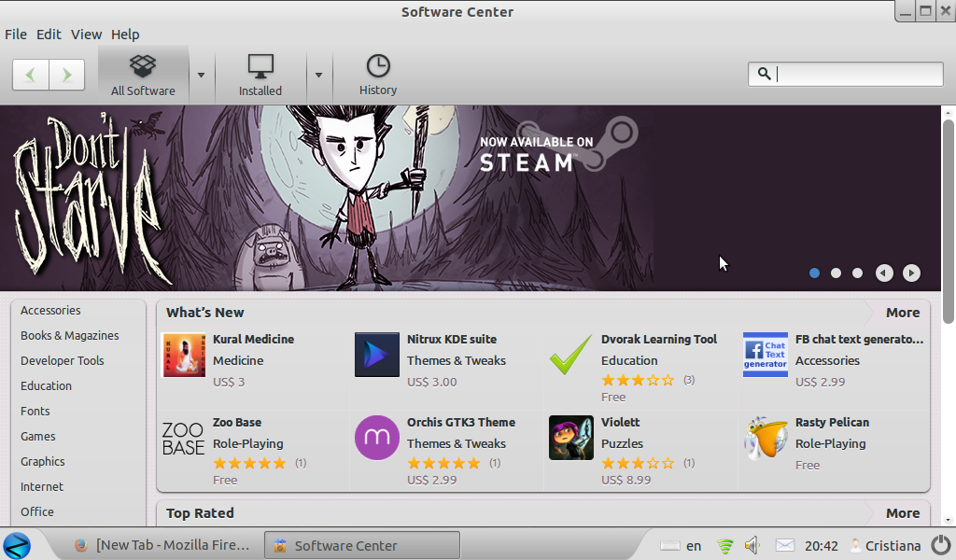
Task: Select the Violett title text
Action: (x=621, y=422)
